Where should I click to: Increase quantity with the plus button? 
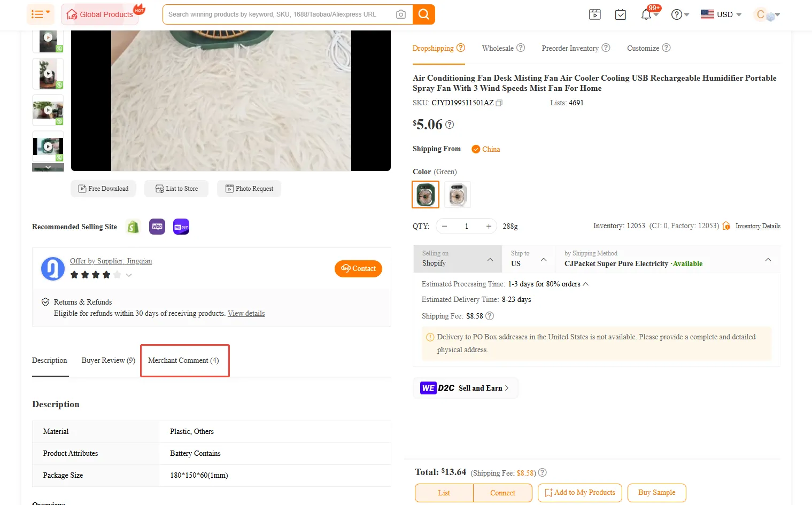(489, 226)
